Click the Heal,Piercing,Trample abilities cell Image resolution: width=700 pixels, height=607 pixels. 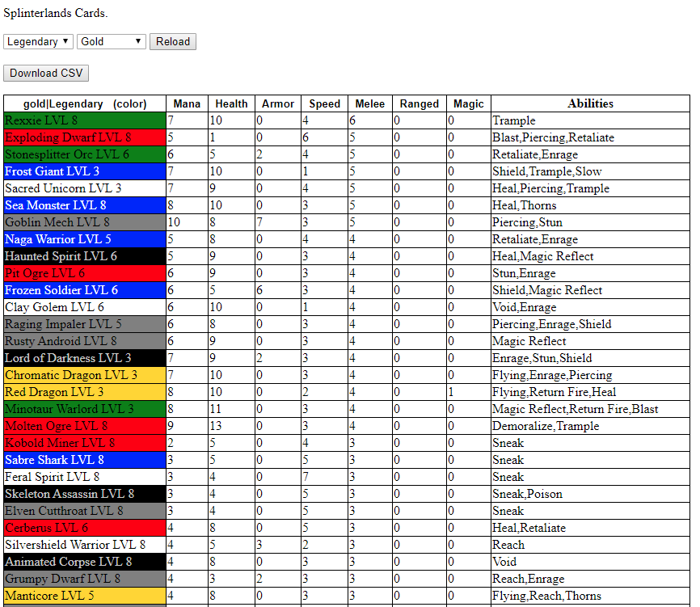(x=590, y=188)
